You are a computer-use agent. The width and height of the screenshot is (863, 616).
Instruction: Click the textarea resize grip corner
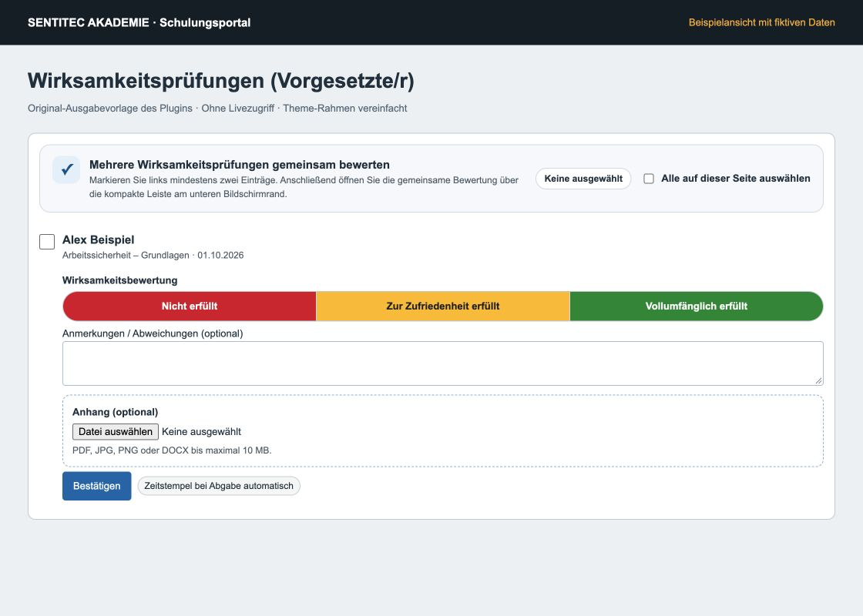coord(819,380)
